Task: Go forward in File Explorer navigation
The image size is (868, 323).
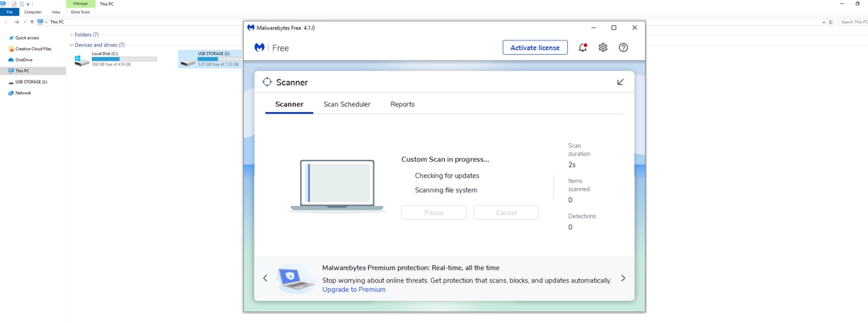Action: tap(17, 22)
